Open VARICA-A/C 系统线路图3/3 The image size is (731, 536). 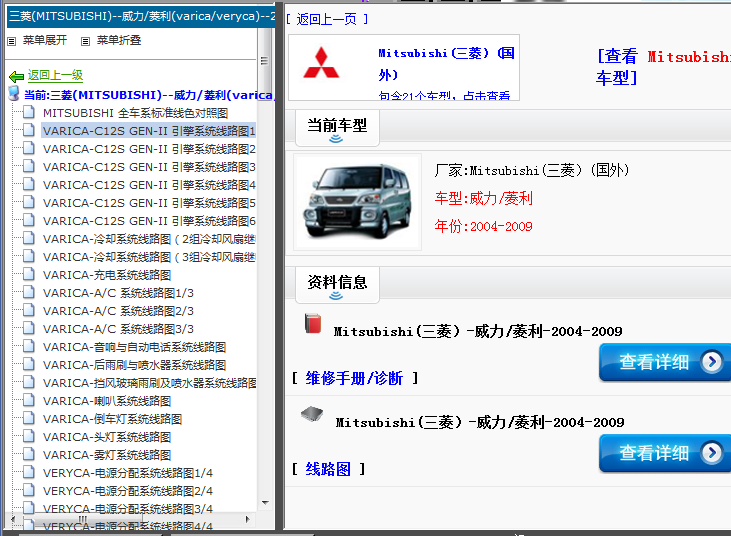(118, 329)
